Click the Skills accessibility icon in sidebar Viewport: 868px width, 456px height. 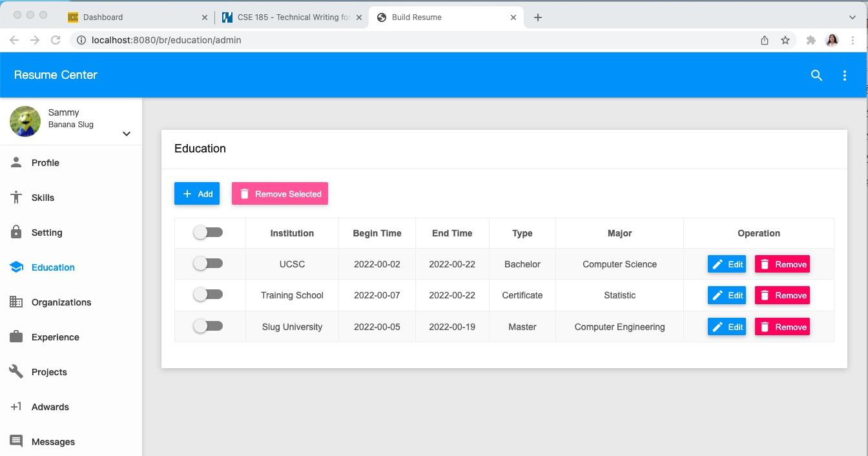tap(16, 198)
